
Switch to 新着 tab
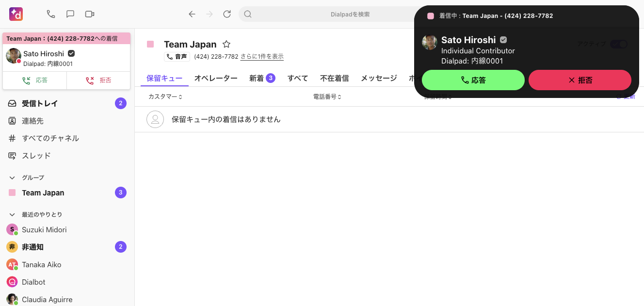click(262, 78)
